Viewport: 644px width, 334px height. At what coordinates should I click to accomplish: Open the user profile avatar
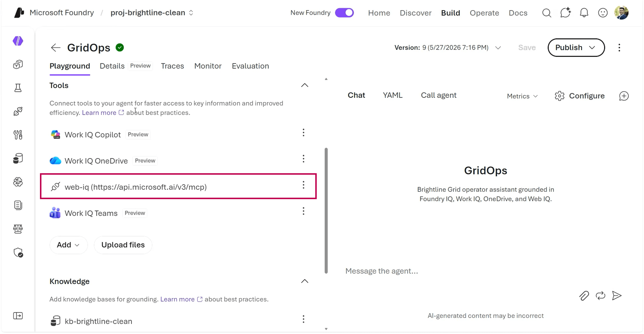coord(621,13)
